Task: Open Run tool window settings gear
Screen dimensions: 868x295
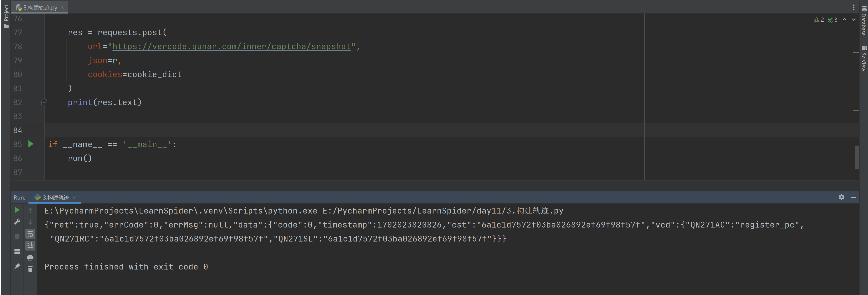Action: [x=841, y=197]
